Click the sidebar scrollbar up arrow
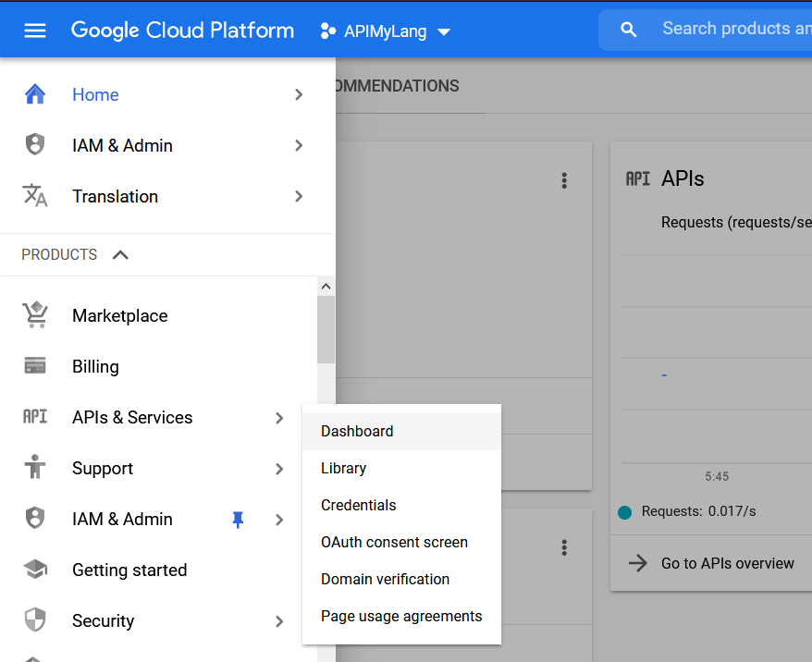Viewport: 812px width, 662px height. tap(326, 287)
